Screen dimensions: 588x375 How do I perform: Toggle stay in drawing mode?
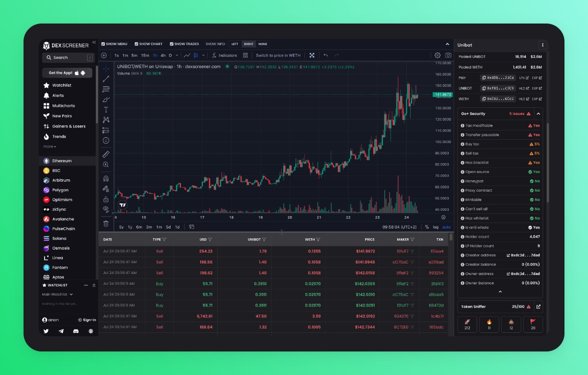tap(106, 189)
